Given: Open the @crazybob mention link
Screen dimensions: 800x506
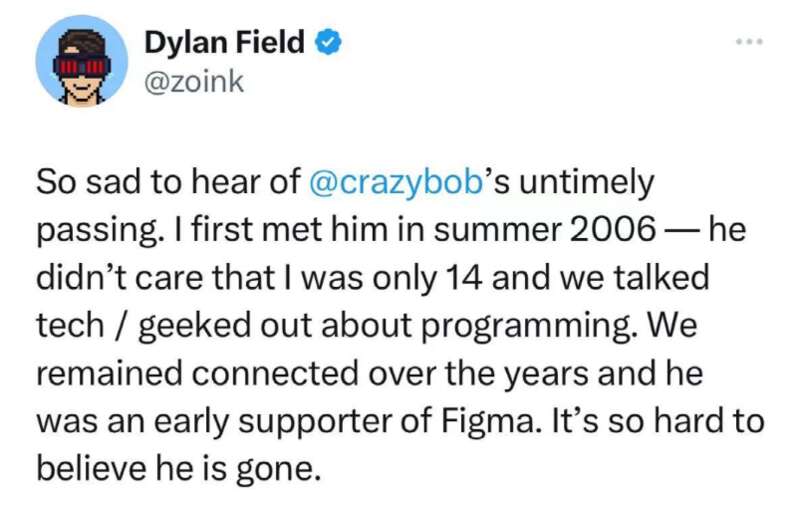Looking at the screenshot, I should click(x=396, y=182).
